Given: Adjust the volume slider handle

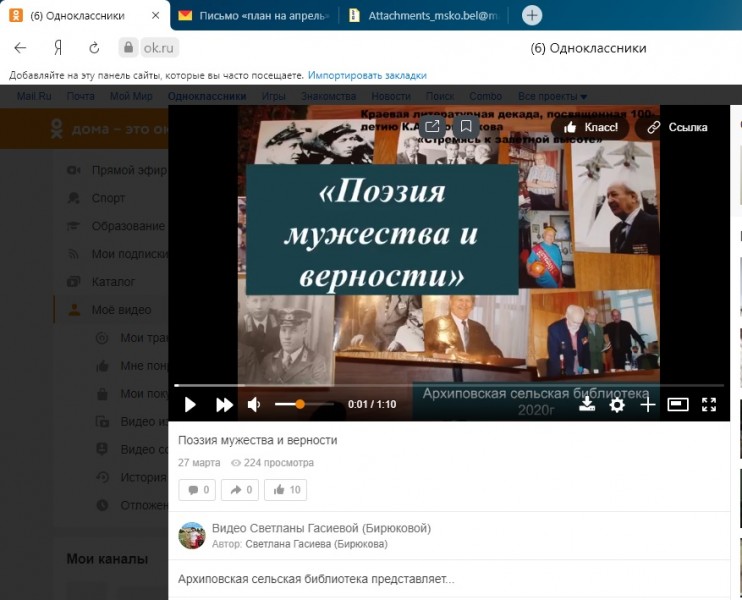Looking at the screenshot, I should click(300, 404).
